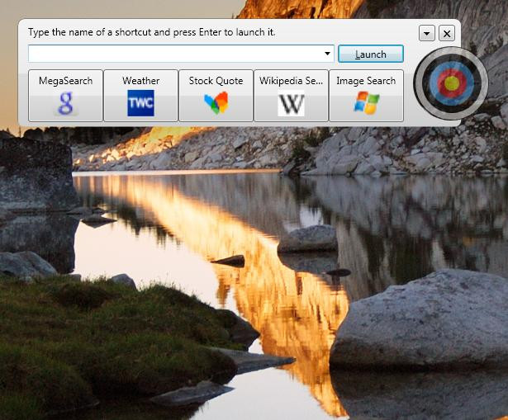Viewport: 508px width, 420px height.
Task: Select the Weather shortcut label
Action: 140,81
